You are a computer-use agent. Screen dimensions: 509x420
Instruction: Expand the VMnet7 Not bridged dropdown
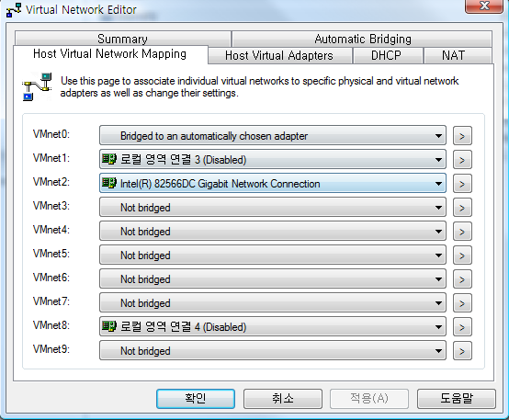click(273, 302)
